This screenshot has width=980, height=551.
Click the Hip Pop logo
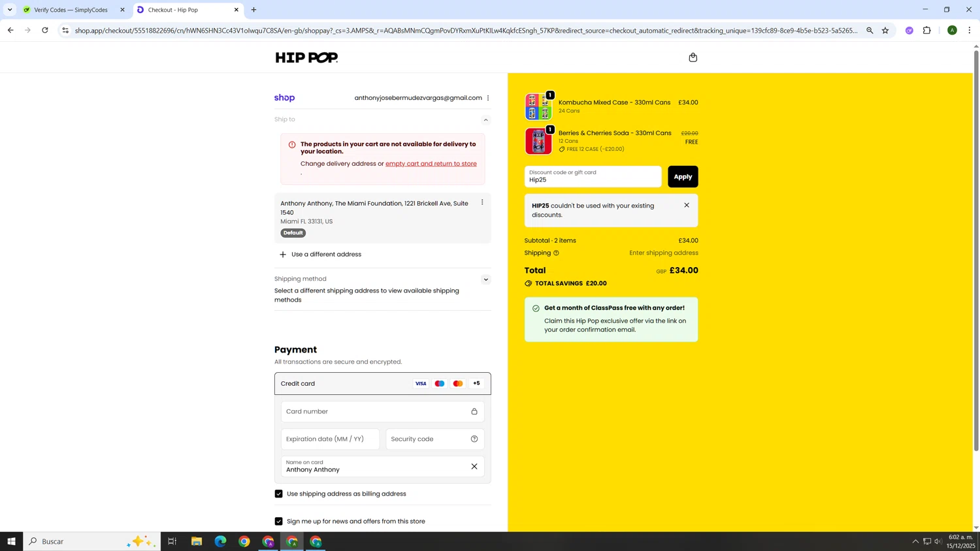pos(306,57)
